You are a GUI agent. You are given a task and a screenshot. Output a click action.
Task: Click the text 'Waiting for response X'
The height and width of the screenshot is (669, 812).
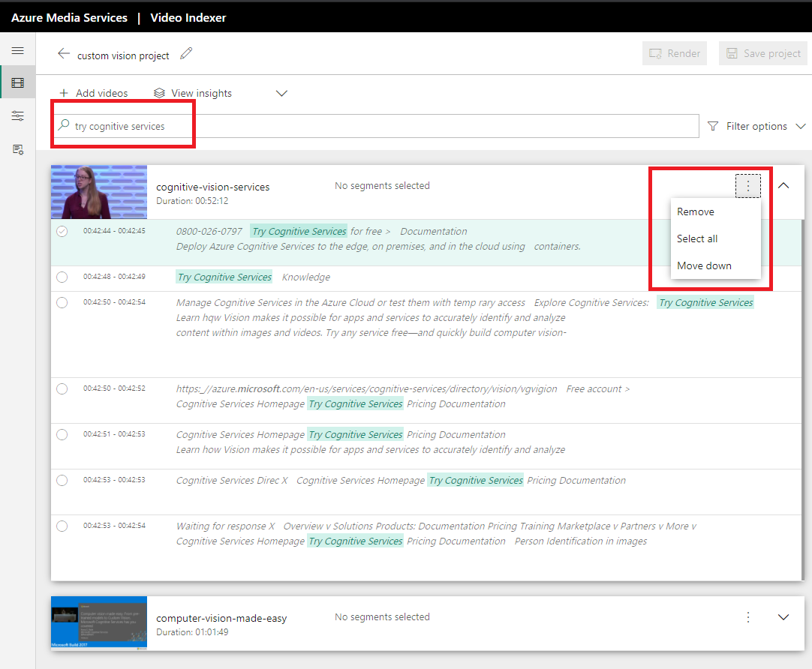pyautogui.click(x=225, y=526)
